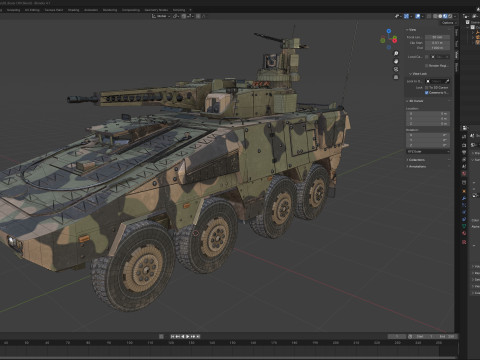Image resolution: width=480 pixels, height=360 pixels.
Task: Click the clip End value field
Action: 437,48
